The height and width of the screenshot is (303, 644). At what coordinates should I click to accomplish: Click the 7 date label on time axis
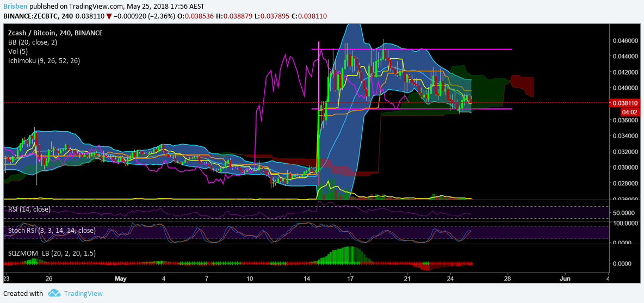(x=207, y=279)
